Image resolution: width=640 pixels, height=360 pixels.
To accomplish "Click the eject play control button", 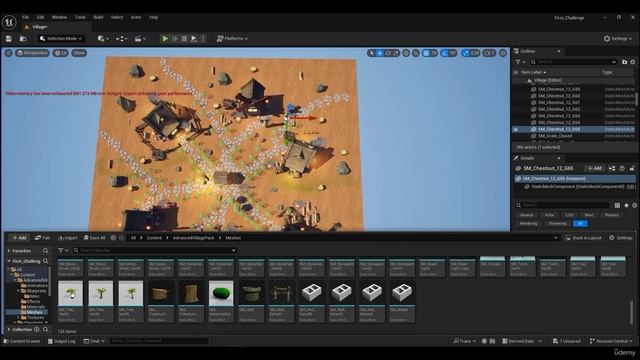I will pos(194,38).
